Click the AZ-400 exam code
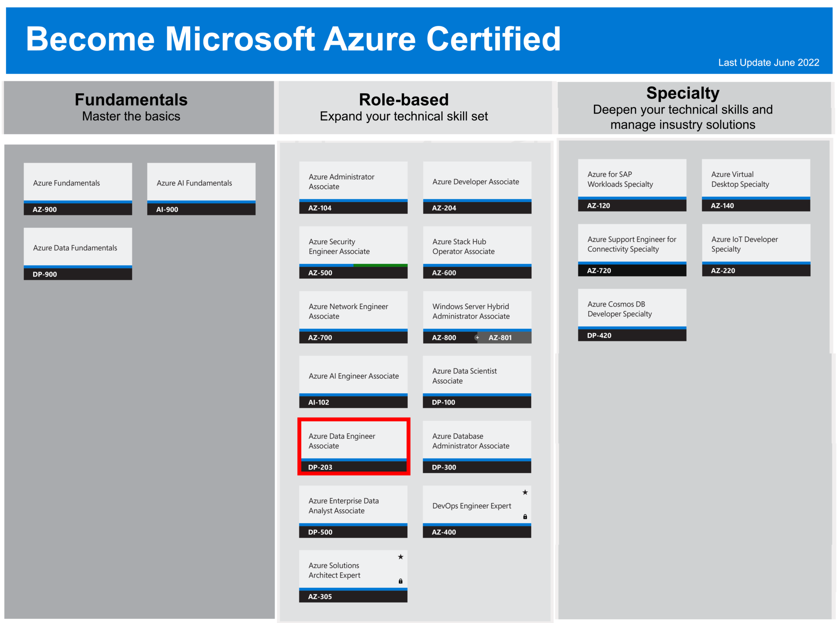840x623 pixels. [x=444, y=532]
